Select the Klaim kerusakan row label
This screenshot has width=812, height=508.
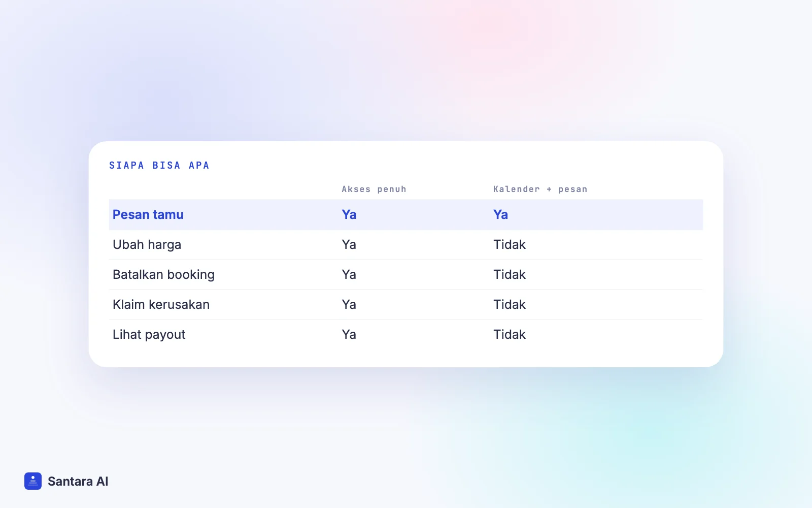point(161,304)
